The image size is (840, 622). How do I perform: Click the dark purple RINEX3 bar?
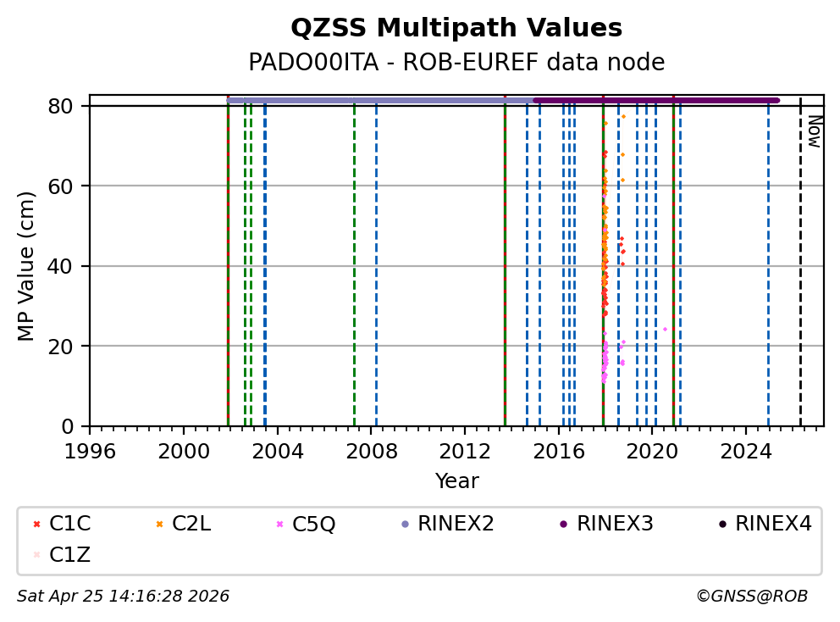656,100
